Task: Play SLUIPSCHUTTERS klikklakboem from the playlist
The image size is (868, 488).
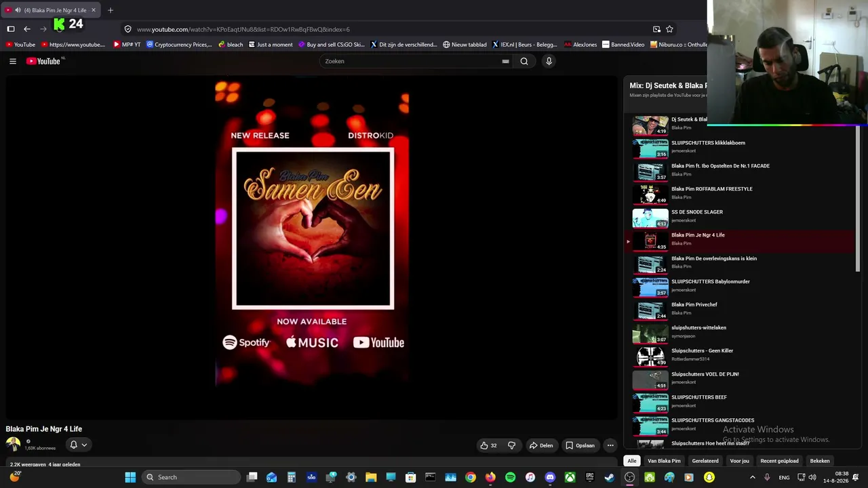Action: 741,147
